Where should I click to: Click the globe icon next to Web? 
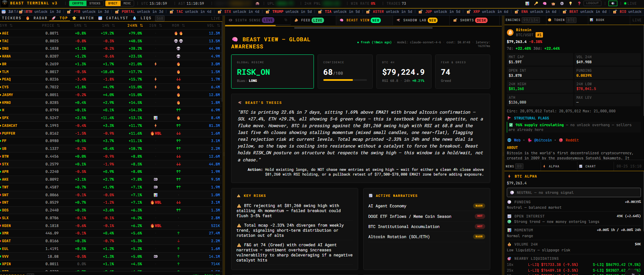pyautogui.click(x=509, y=140)
